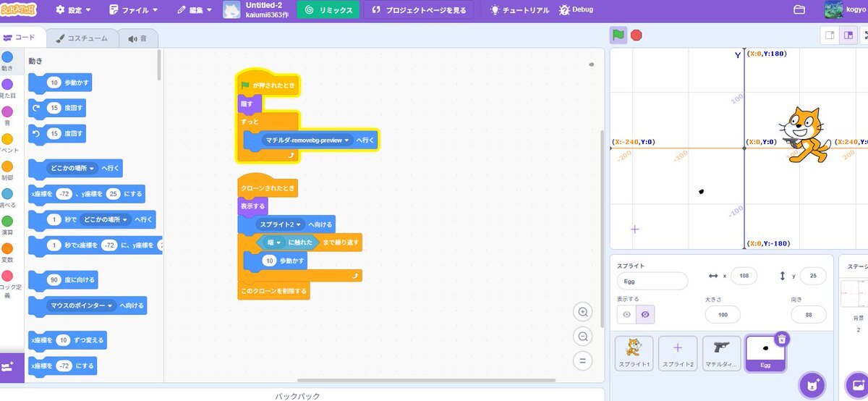Viewport: 868px width, 401px height.
Task: Click the counterclockwise 15 度回す block
Action: tap(57, 134)
